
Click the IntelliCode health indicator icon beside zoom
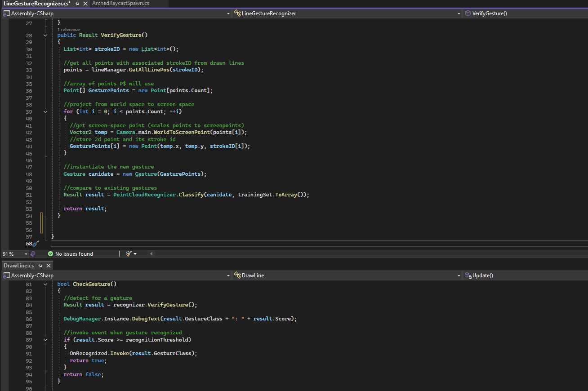point(33,254)
